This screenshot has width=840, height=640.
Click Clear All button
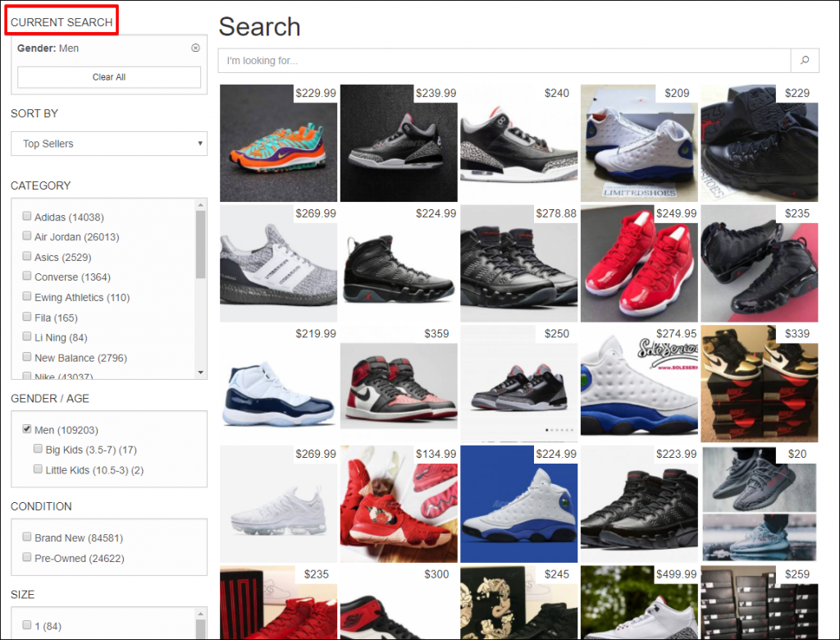pos(109,77)
